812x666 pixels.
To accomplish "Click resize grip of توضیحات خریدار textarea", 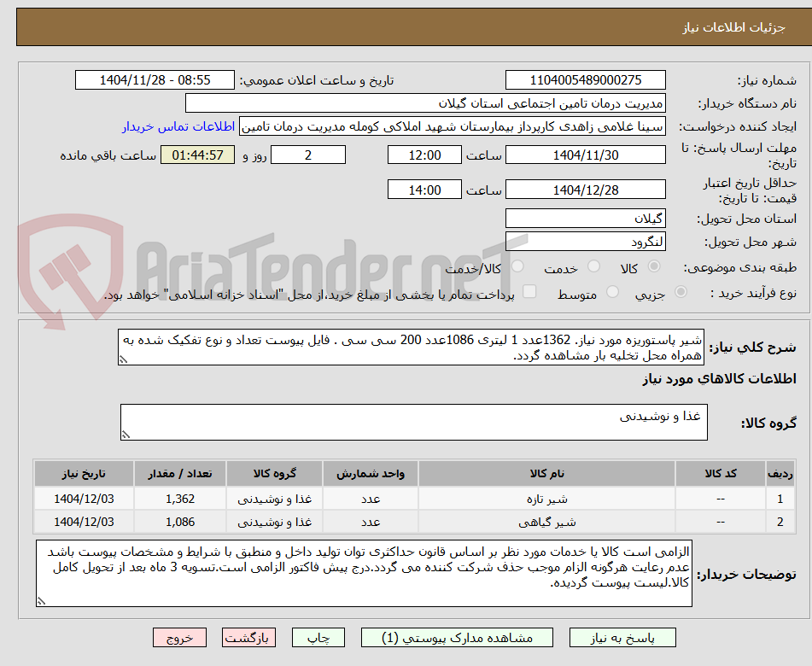I will [x=42, y=601].
